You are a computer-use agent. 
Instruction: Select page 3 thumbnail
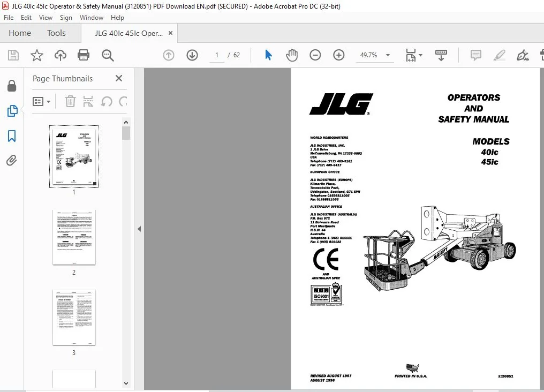point(74,318)
